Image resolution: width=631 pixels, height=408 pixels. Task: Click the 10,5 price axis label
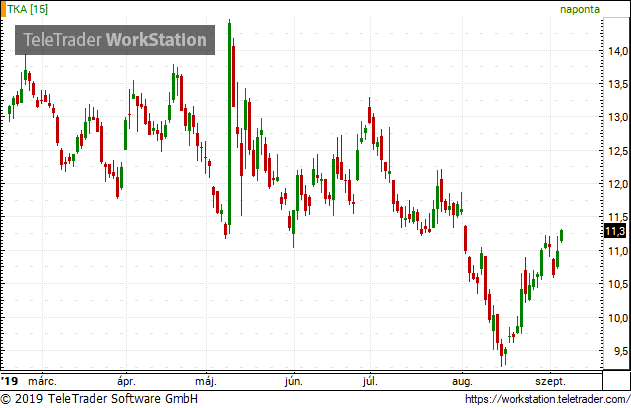tap(618, 284)
